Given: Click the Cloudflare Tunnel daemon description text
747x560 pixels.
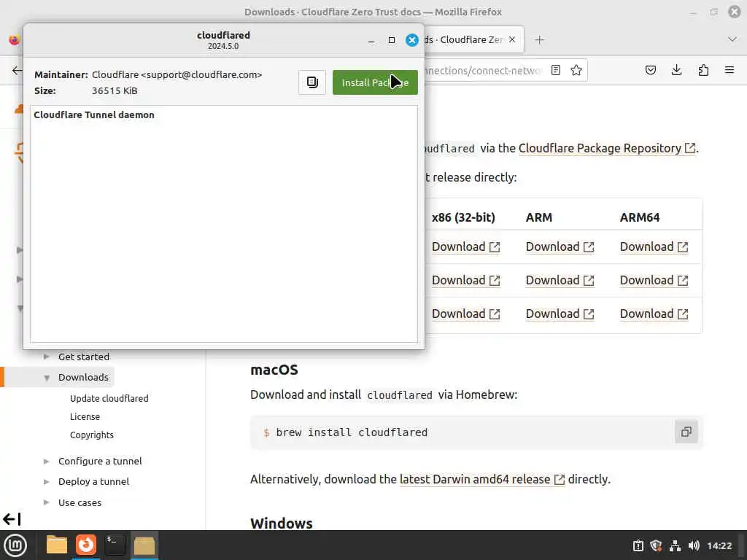Looking at the screenshot, I should coord(94,114).
